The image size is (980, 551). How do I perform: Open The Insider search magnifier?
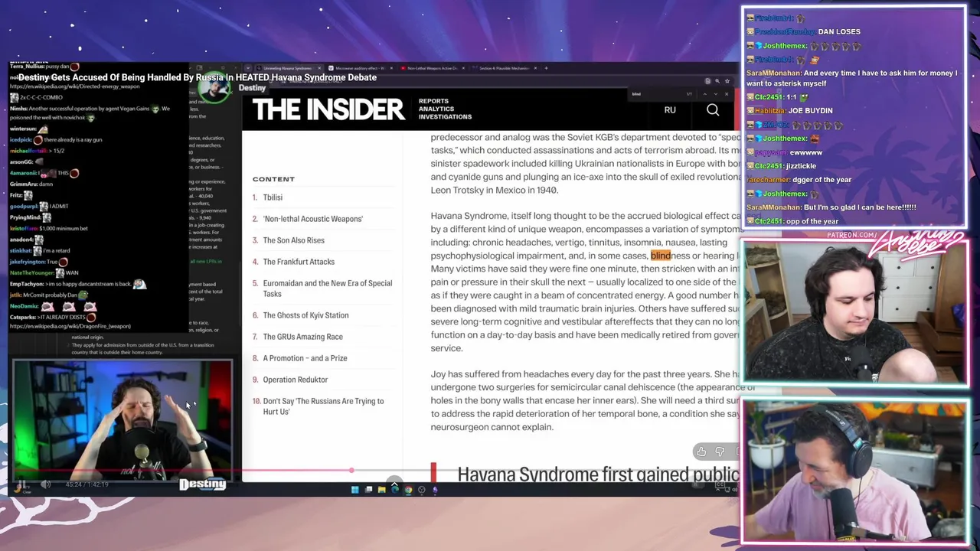click(x=713, y=110)
